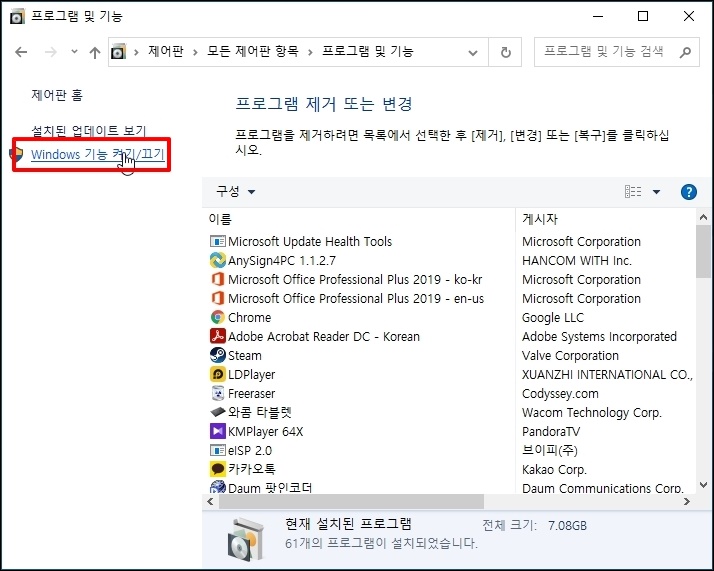The height and width of the screenshot is (571, 714).
Task: Click the scroll right arrow of list
Action: (687, 501)
